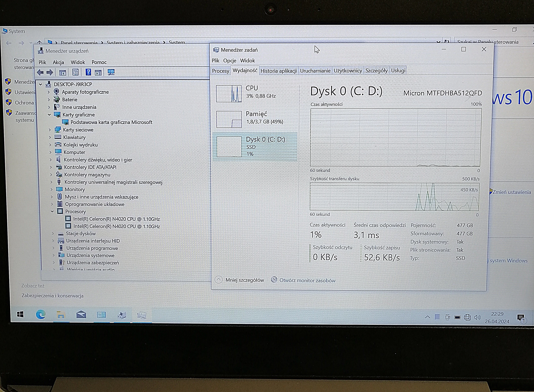
Task: Click Scan for hardware changes monitor icon
Action: [x=111, y=72]
